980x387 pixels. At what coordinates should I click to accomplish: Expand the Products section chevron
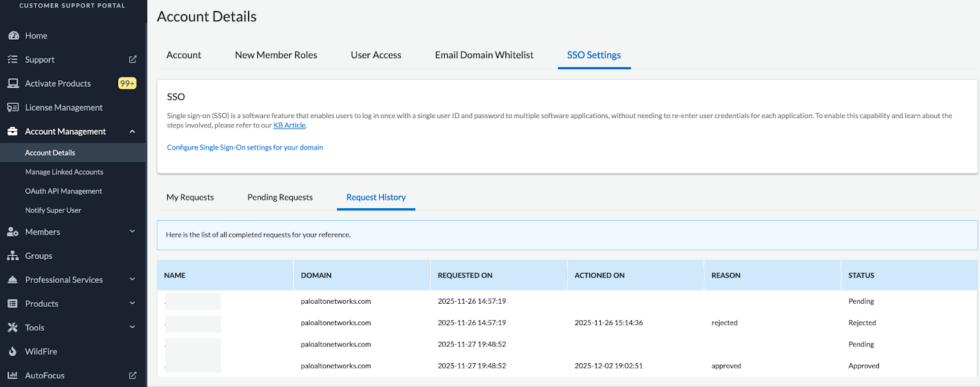click(x=132, y=303)
